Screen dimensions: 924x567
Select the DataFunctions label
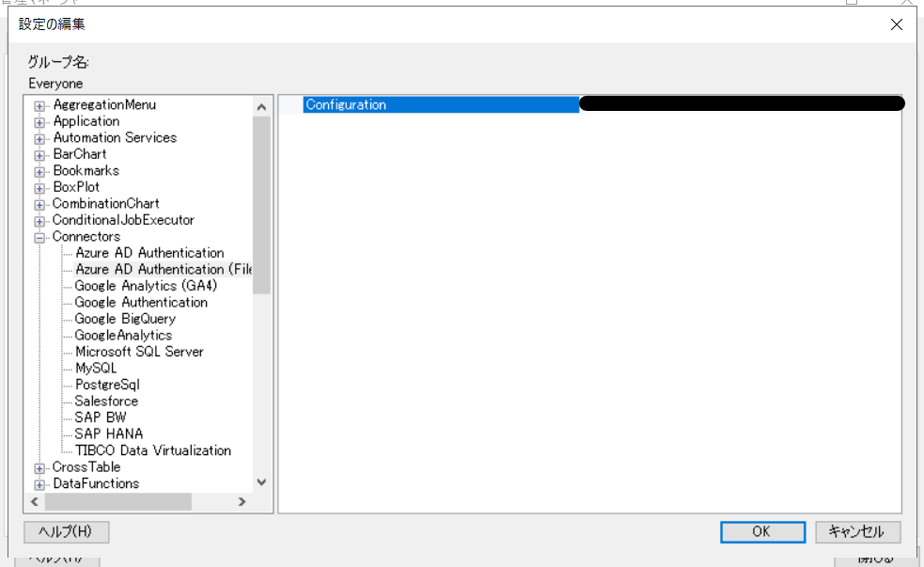[96, 484]
